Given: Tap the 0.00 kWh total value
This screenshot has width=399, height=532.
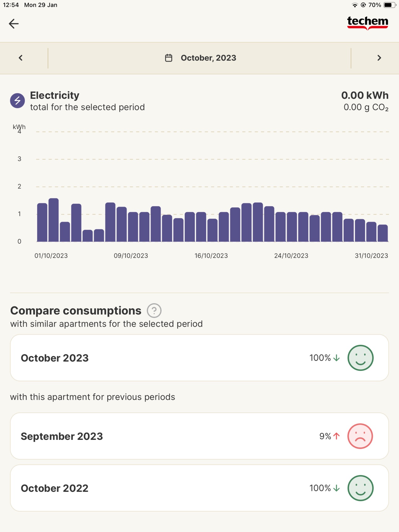Looking at the screenshot, I should click(365, 95).
